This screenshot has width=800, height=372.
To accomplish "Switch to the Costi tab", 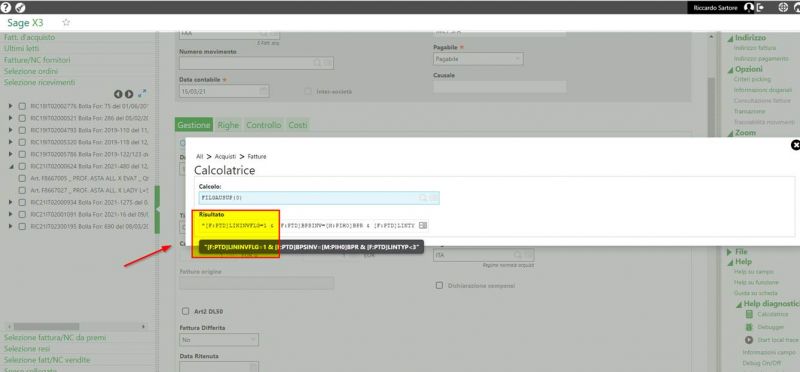I will click(x=298, y=125).
